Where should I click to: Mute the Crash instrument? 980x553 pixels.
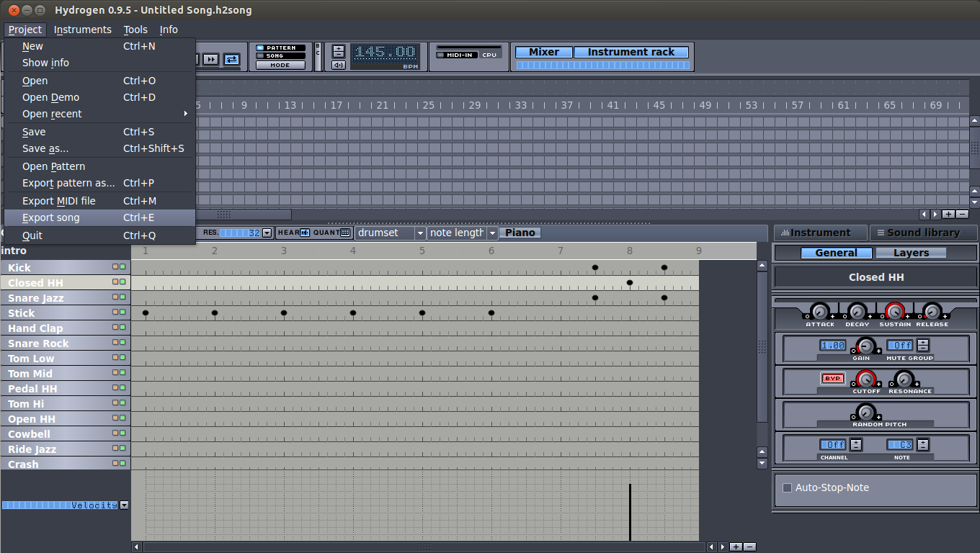pos(115,463)
